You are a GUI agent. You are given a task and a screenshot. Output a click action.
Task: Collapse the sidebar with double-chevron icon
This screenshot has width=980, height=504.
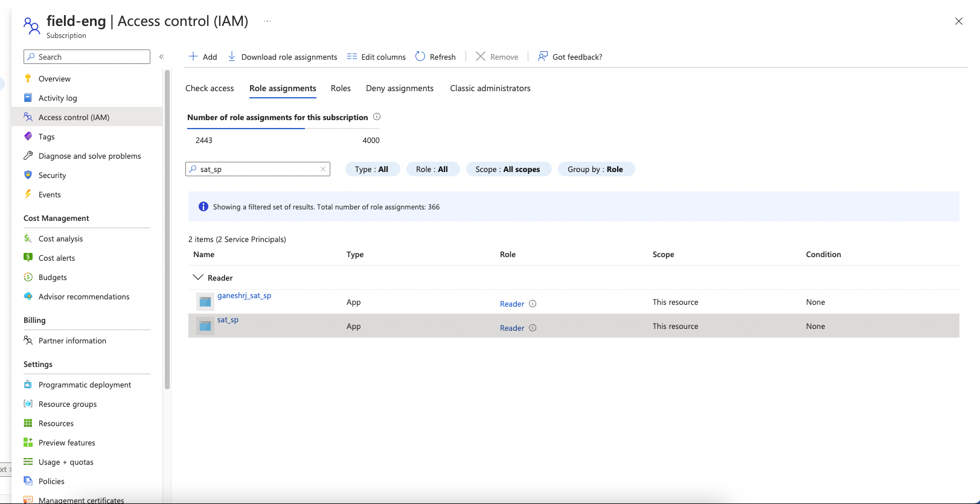162,57
